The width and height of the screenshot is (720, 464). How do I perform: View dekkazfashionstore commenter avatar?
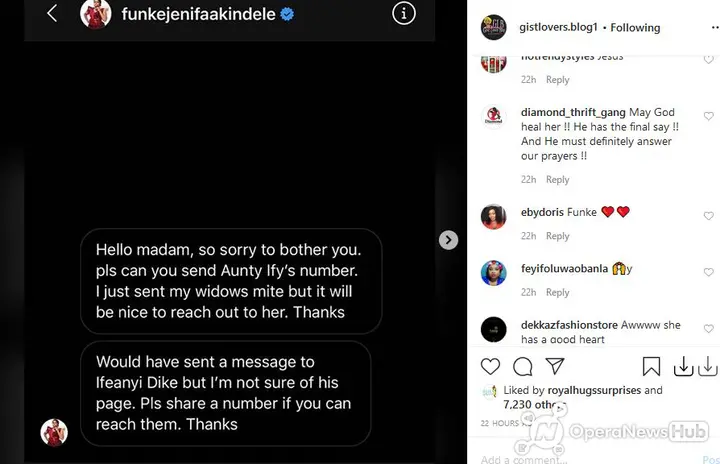[494, 329]
